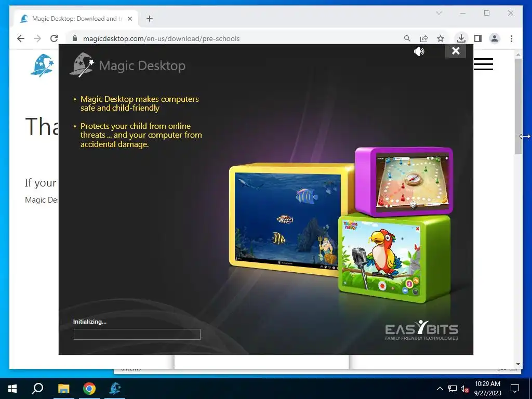532x399 pixels.
Task: Click the Magic Desktop wizard hat logo in installer
Action: pos(82,64)
